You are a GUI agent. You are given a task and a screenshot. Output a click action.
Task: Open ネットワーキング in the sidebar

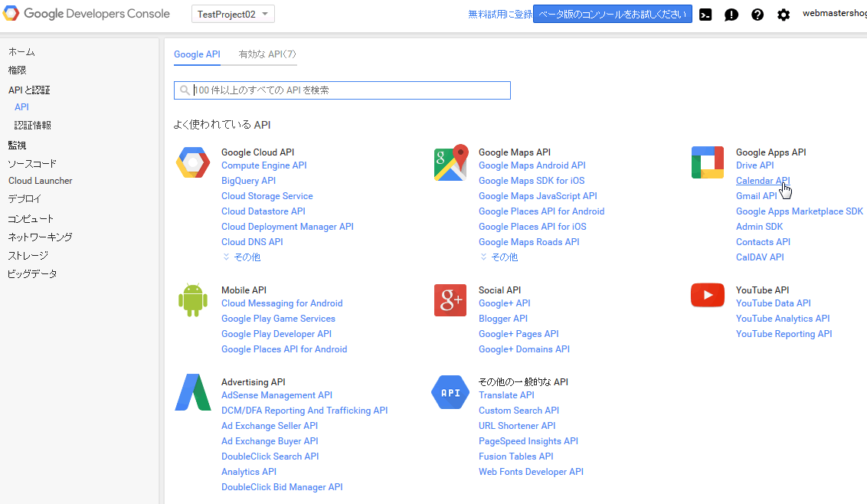[40, 237]
